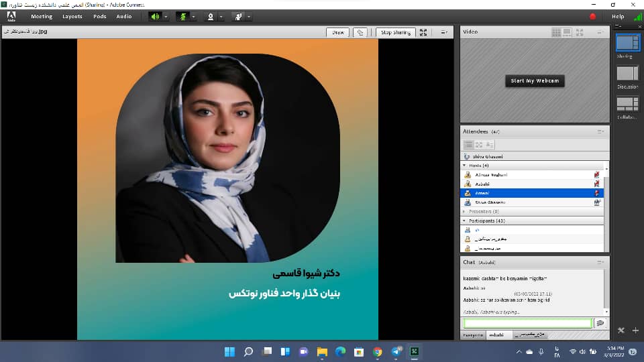This screenshot has height=362, width=644.
Task: Toggle full screen for the Share pod
Action: 423,32
